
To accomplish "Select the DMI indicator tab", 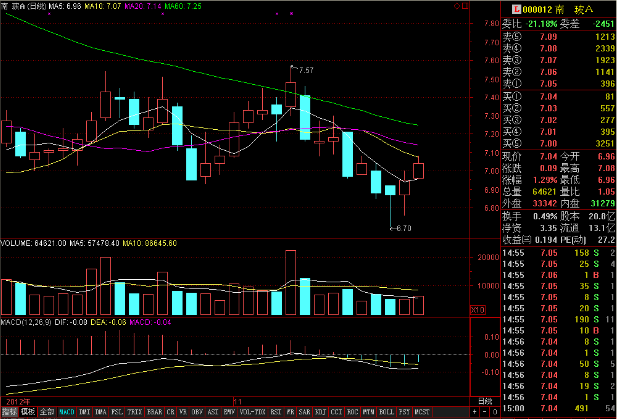I will coord(85,412).
